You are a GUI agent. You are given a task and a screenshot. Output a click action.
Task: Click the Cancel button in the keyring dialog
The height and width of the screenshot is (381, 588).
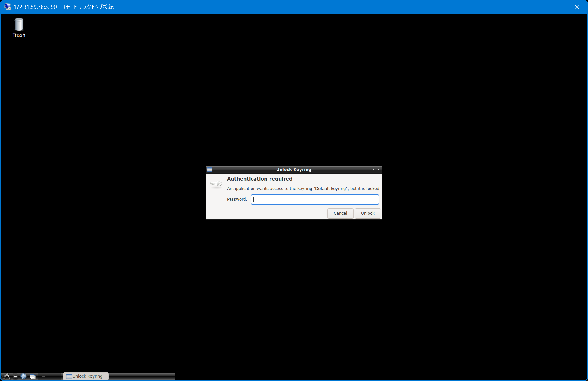[x=340, y=213]
